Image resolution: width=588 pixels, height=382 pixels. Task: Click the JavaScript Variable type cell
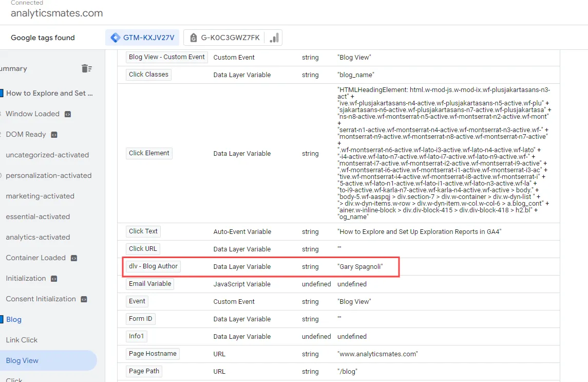[x=242, y=284]
